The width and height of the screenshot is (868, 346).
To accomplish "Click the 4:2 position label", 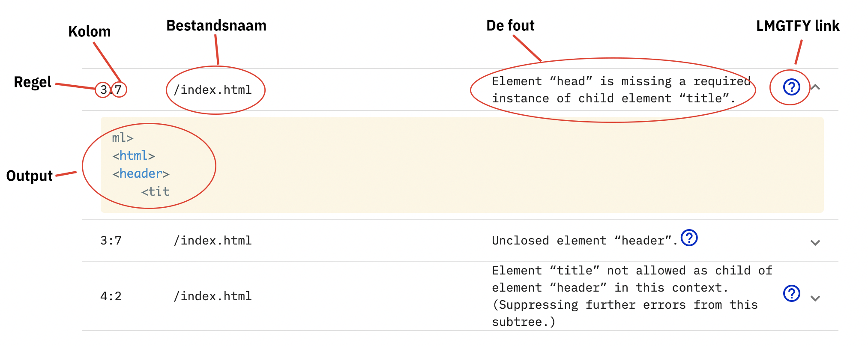I will click(111, 296).
